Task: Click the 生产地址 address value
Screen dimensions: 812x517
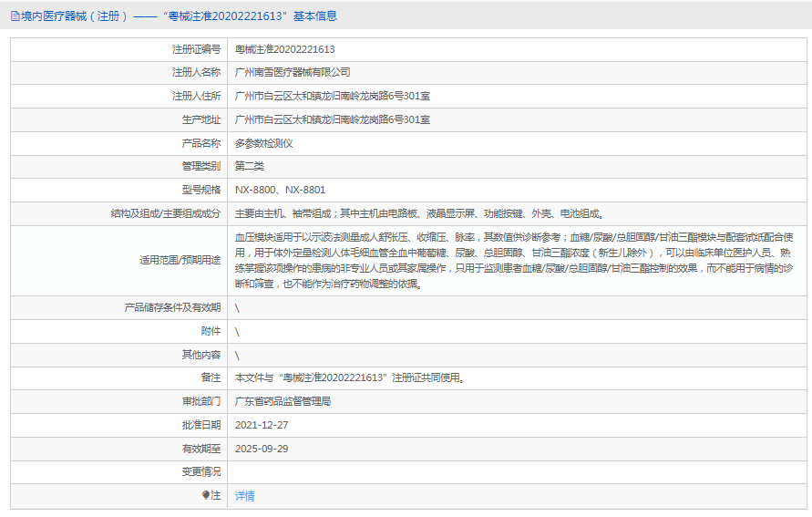Action: pos(333,120)
